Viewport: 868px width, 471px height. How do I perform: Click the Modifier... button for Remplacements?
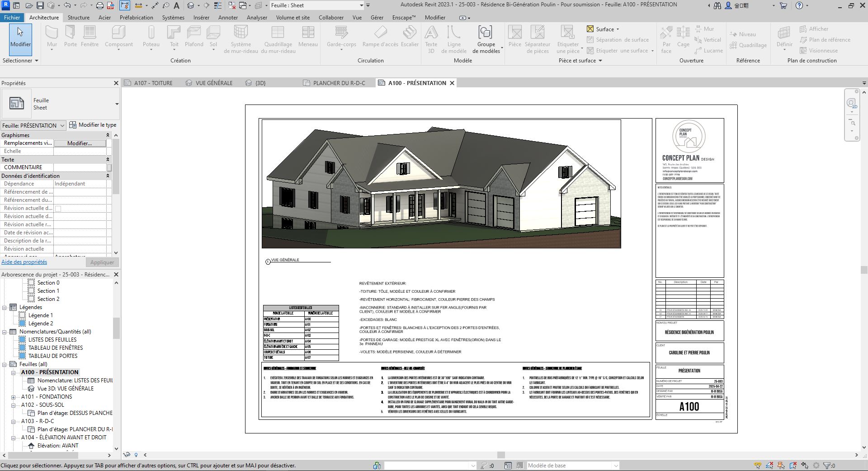click(80, 143)
